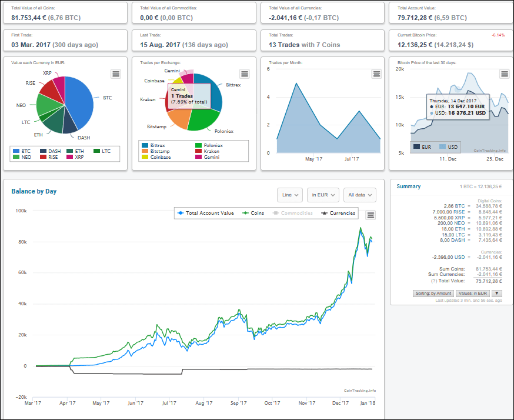Click the First Trade date card
This screenshot has width=514, height=420.
(65, 41)
